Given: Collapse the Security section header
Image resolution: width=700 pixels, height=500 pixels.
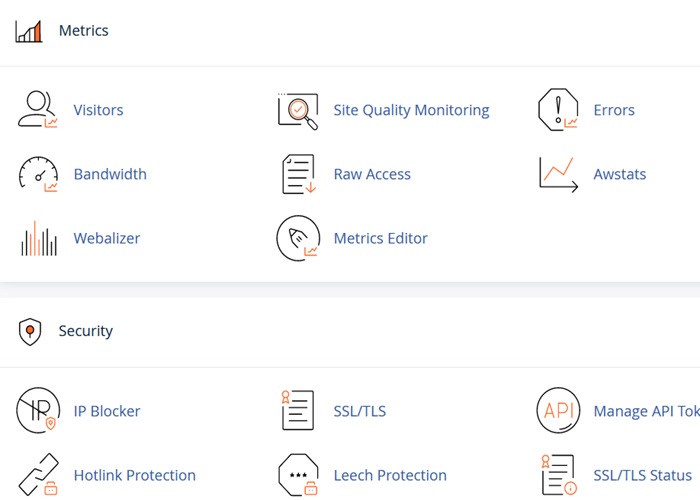Looking at the screenshot, I should (86, 331).
